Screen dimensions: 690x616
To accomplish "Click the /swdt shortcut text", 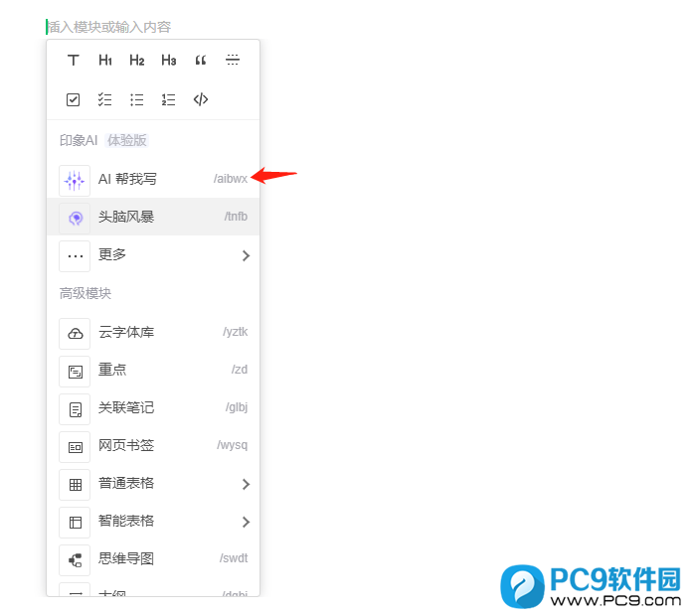I will point(234,558).
